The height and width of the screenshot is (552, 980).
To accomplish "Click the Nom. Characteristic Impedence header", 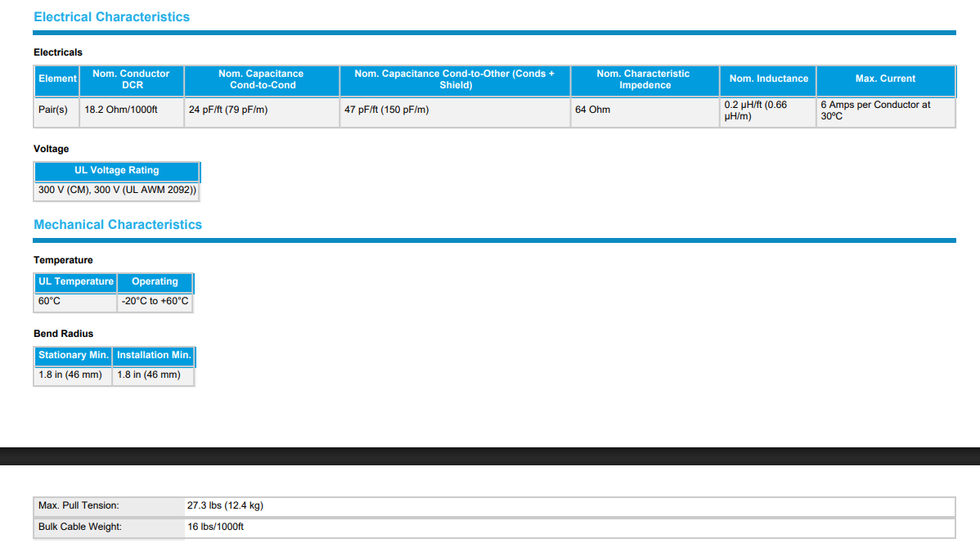I will pyautogui.click(x=645, y=79).
